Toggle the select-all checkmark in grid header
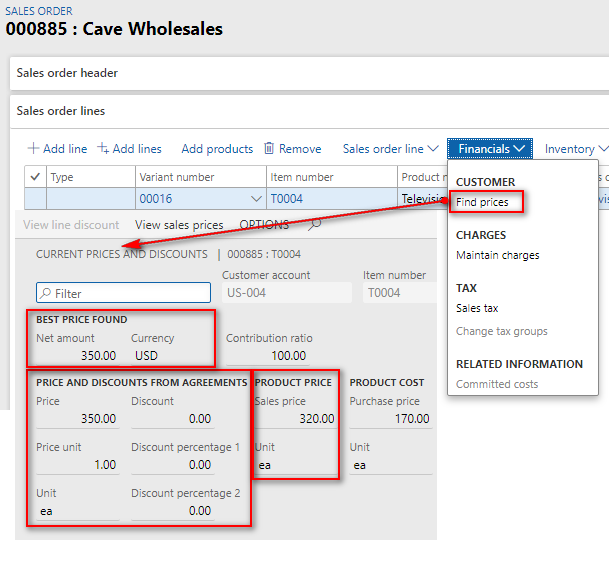The height and width of the screenshot is (572, 609). pyautogui.click(x=36, y=177)
